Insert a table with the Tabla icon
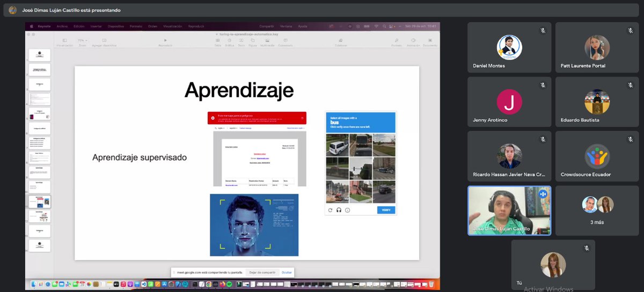The image size is (644, 292). (217, 40)
